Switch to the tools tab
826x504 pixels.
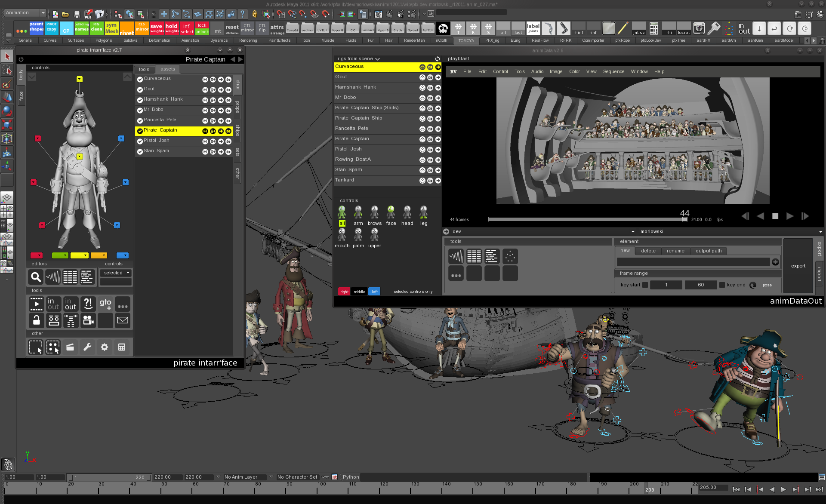[x=144, y=69]
